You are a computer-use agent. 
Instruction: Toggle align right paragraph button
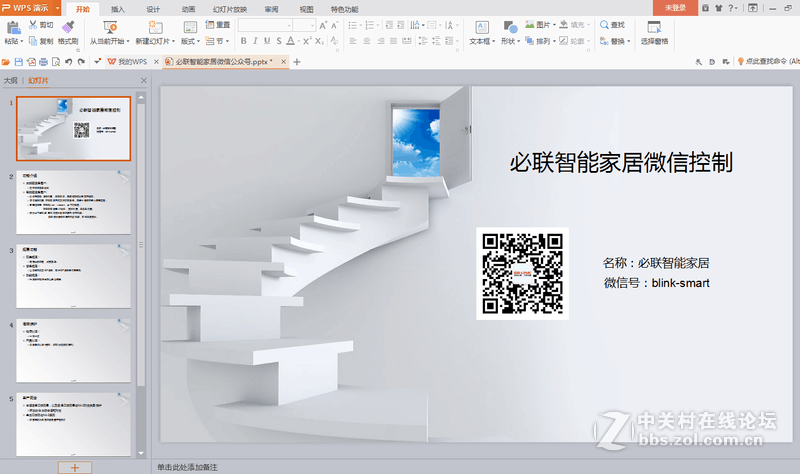381,41
